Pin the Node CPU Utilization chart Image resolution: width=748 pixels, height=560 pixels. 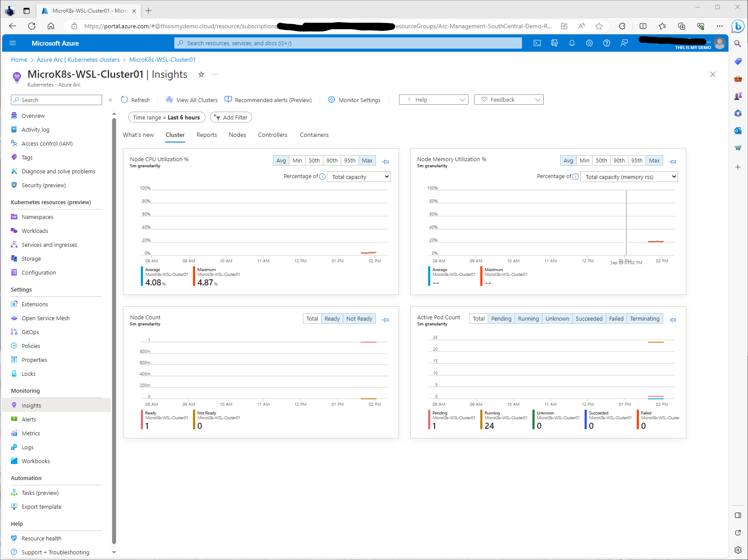[386, 162]
